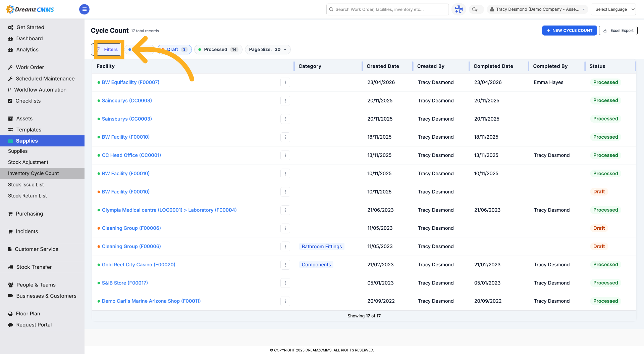The width and height of the screenshot is (644, 354).
Task: Click the QR scan icon in header
Action: (x=459, y=9)
